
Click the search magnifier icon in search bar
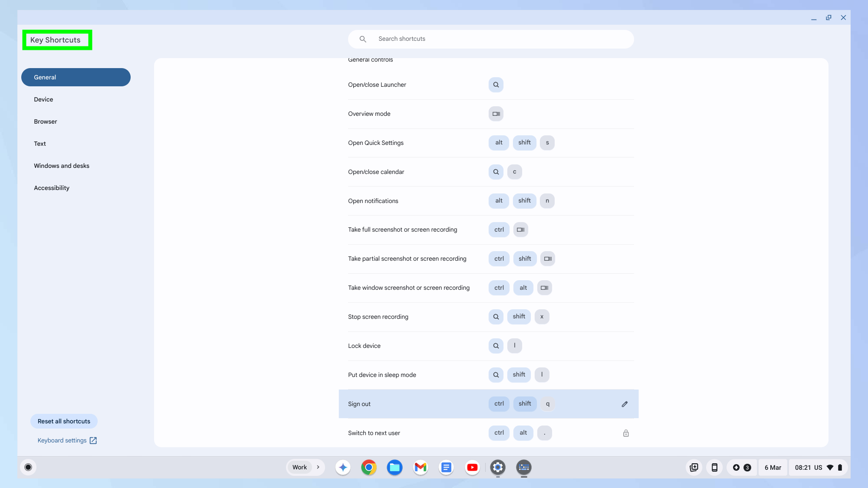pyautogui.click(x=363, y=39)
